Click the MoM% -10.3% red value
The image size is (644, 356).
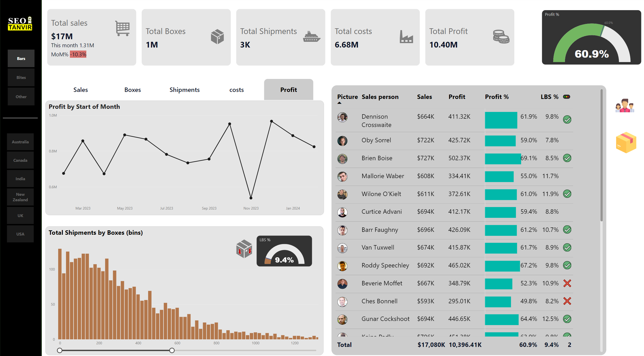[78, 55]
